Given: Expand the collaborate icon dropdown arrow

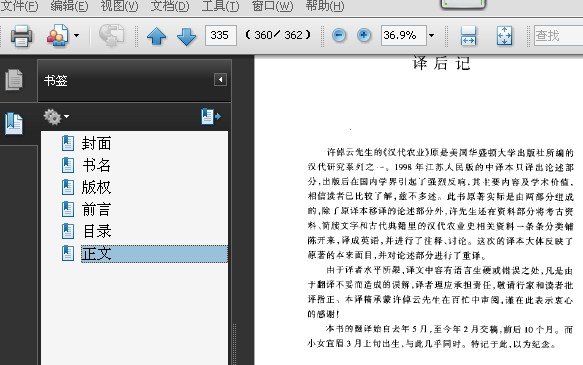Looking at the screenshot, I should coord(76,36).
